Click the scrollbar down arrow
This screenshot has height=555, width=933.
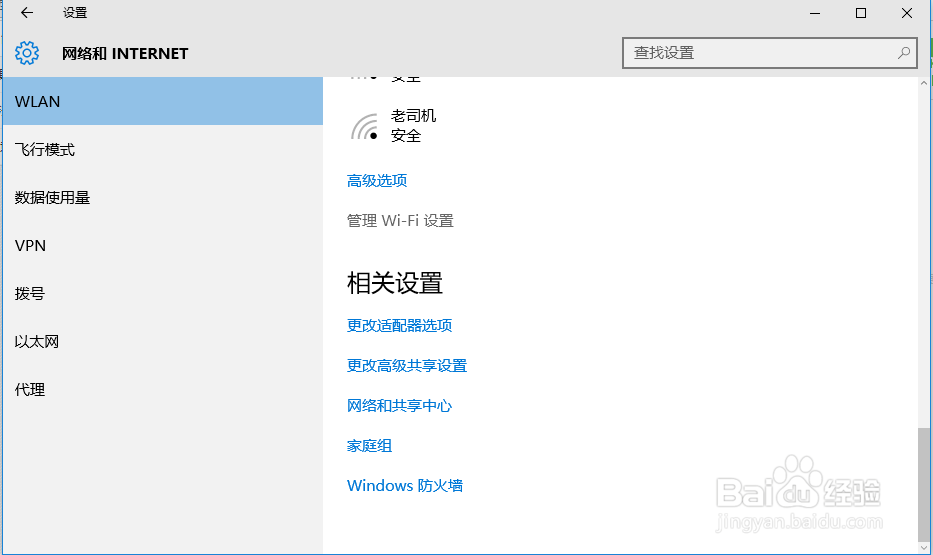coord(923,548)
